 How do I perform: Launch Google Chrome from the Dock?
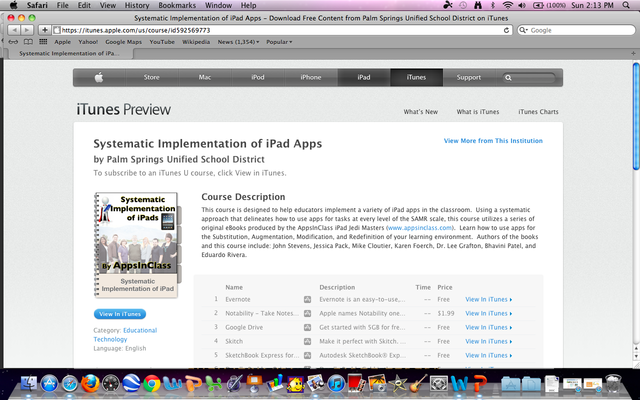point(151,384)
